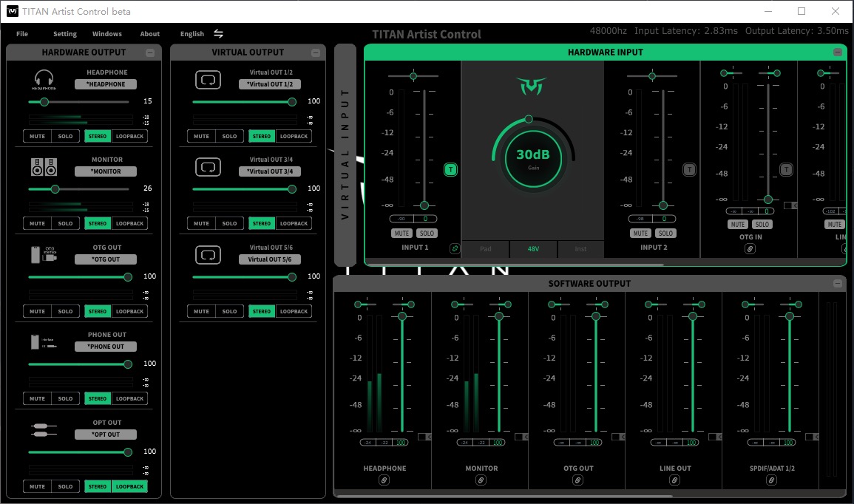Toggle 48V phantom power
Screen dimensions: 854x504
[533, 249]
